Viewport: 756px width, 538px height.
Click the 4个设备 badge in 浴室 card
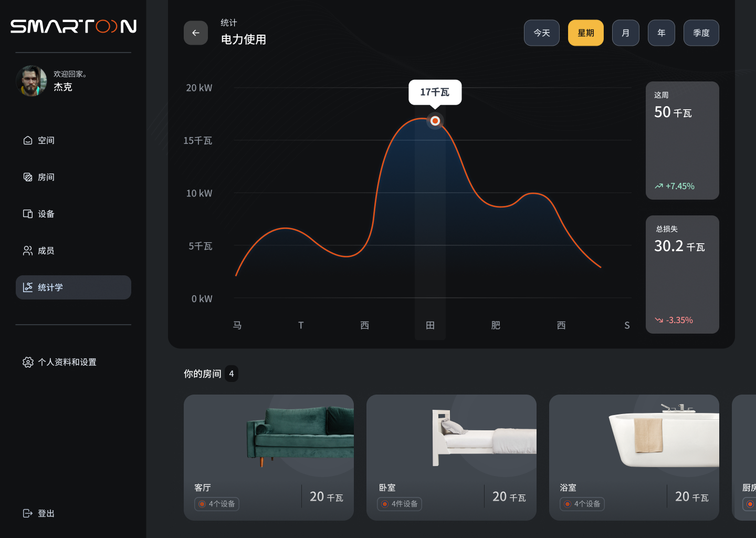(582, 504)
